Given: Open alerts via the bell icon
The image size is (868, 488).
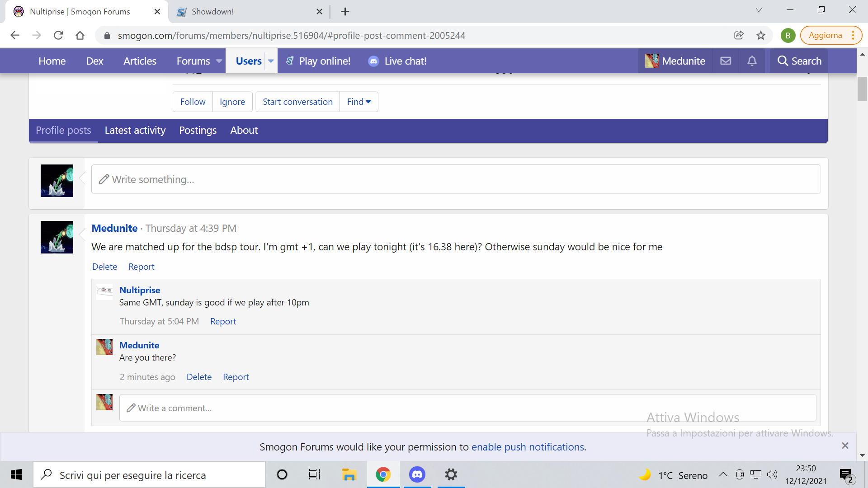Looking at the screenshot, I should point(752,61).
